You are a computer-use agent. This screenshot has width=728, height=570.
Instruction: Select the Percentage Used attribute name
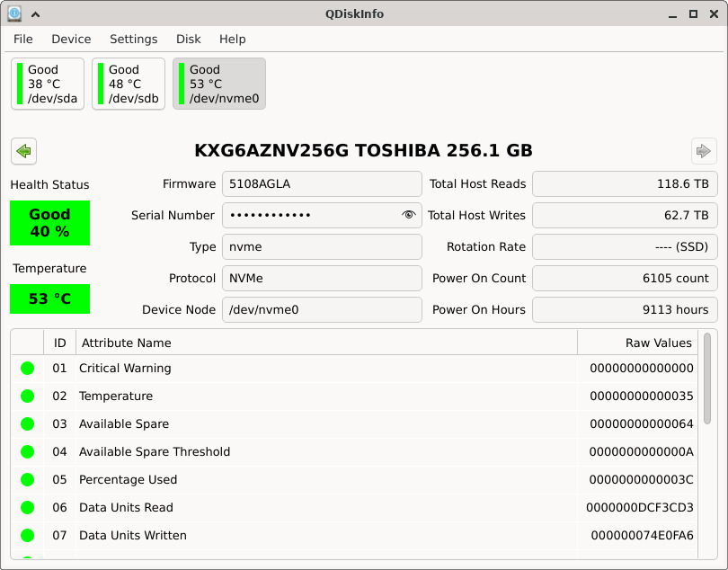[x=129, y=480]
